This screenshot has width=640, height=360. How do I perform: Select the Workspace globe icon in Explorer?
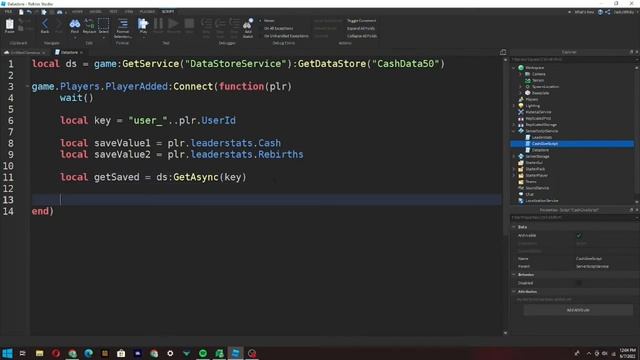[x=521, y=68]
